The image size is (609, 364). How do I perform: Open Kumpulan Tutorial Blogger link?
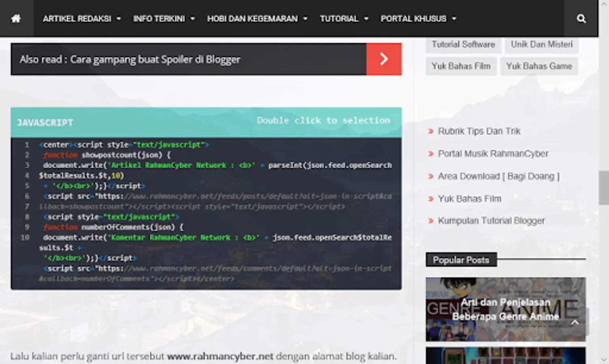tap(491, 221)
